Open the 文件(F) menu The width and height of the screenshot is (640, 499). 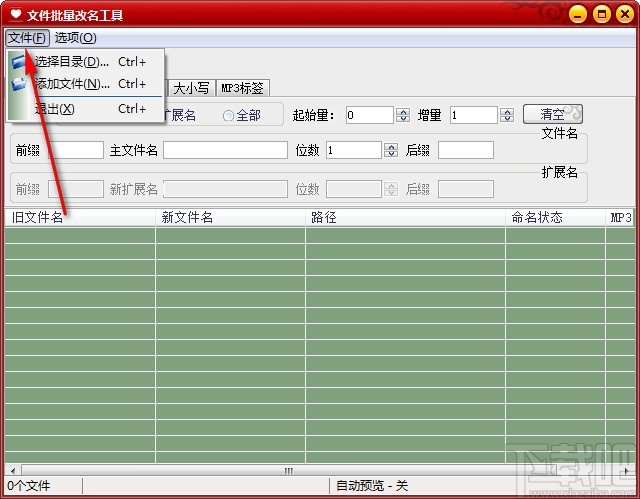[x=27, y=38]
